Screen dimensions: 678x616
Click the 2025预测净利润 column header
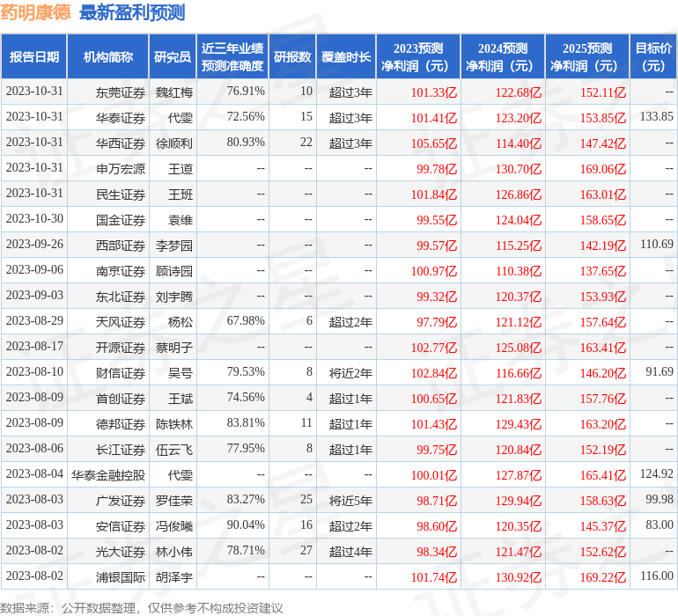587,56
